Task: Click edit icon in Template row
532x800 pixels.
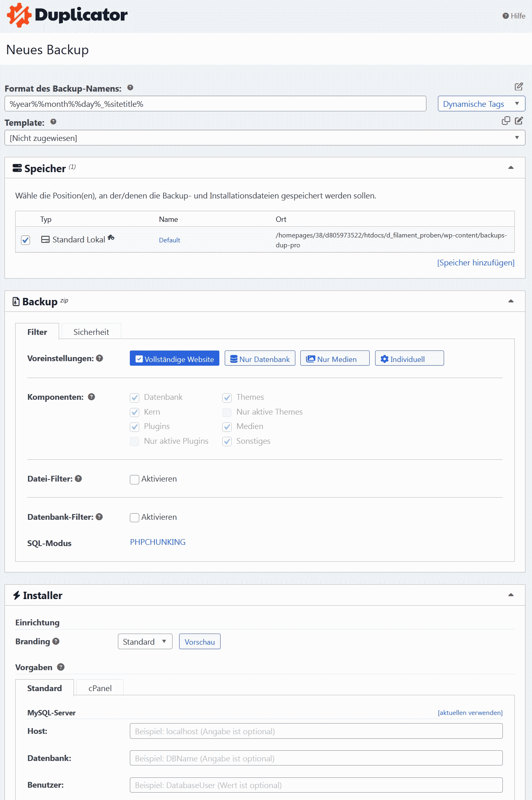Action: coord(519,121)
